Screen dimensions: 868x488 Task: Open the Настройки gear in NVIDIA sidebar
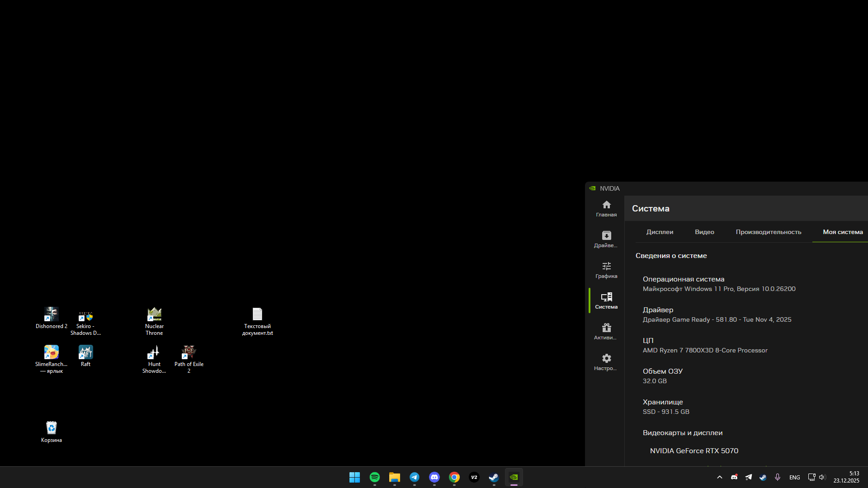(606, 362)
